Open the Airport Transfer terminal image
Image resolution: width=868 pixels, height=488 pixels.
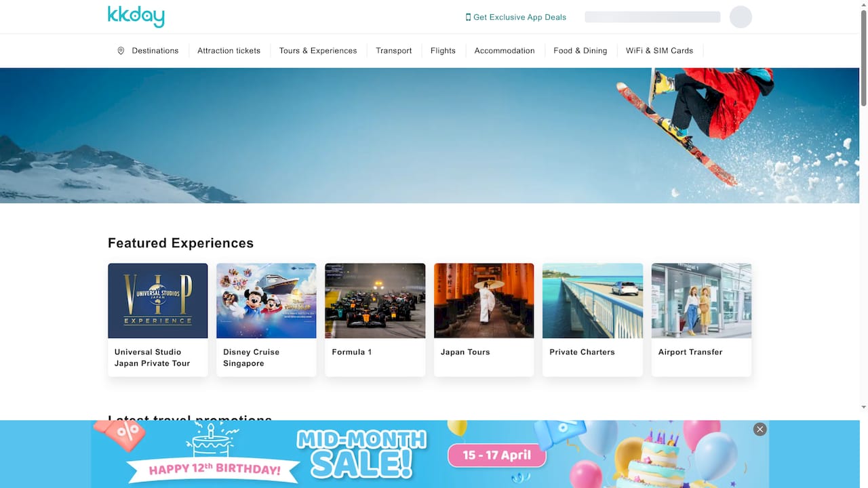pos(701,301)
